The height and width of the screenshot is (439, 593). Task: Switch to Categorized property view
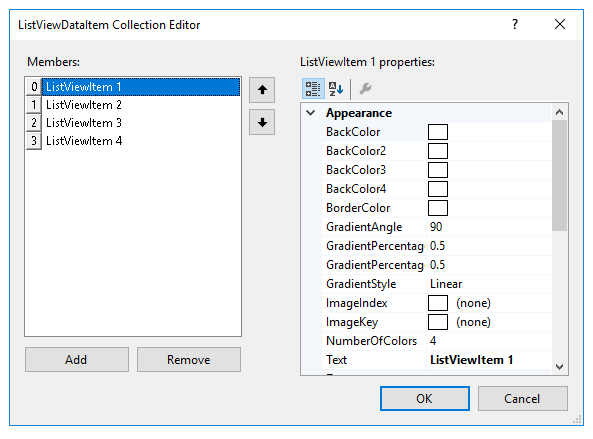(313, 89)
